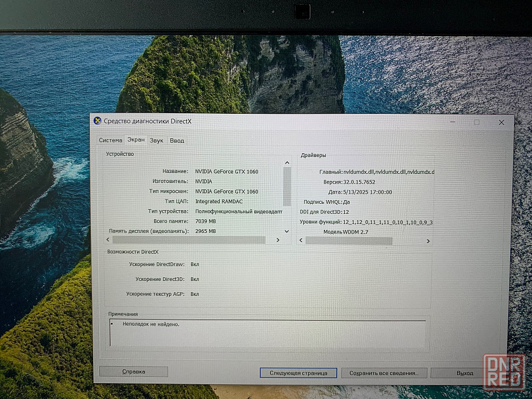
Task: Click the Примечания notes text box
Action: [x=268, y=333]
